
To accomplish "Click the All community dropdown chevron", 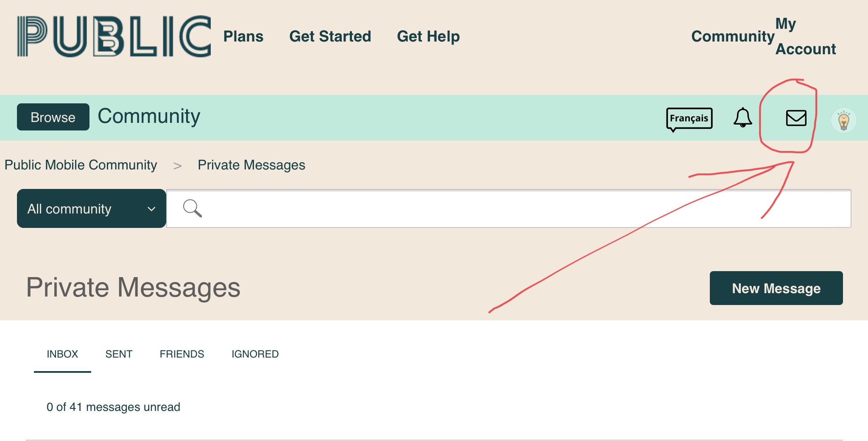I will point(151,209).
